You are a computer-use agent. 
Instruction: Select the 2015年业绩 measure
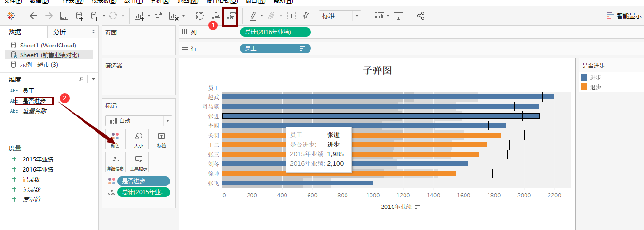(38, 159)
